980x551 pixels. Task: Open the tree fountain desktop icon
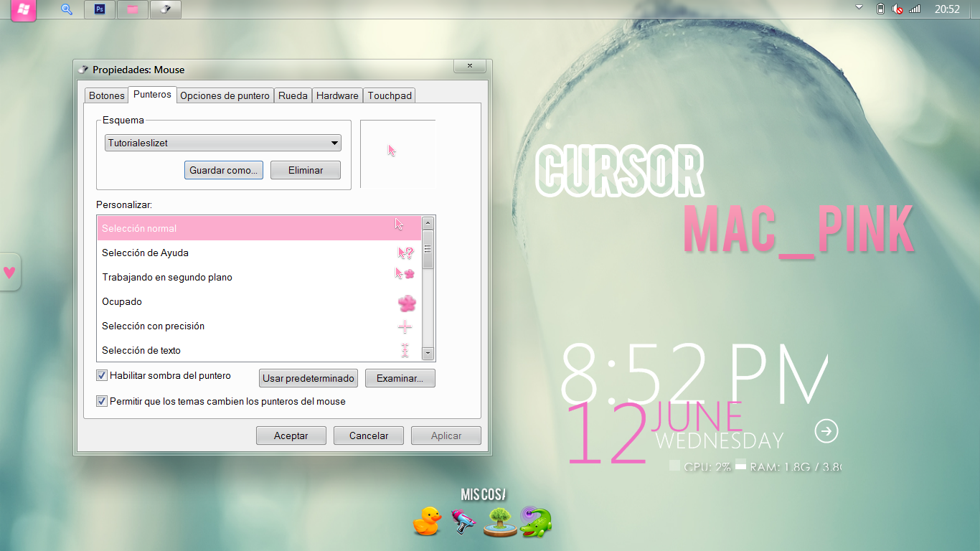pos(499,522)
